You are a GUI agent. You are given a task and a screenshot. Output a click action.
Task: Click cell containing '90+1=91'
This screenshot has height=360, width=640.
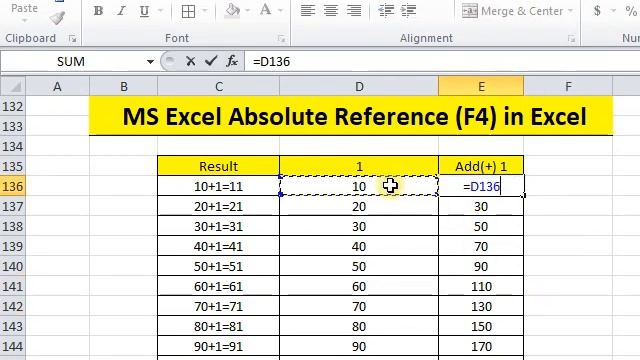click(x=218, y=346)
